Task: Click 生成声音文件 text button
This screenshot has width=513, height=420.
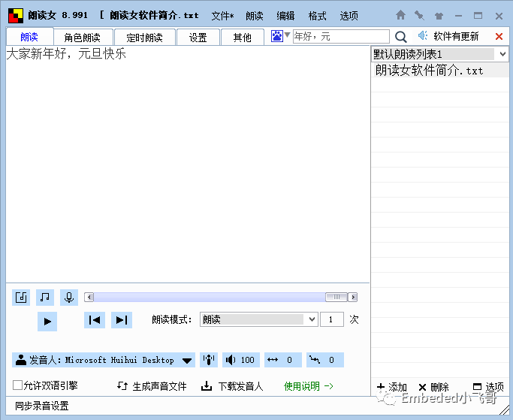Action: (x=159, y=386)
